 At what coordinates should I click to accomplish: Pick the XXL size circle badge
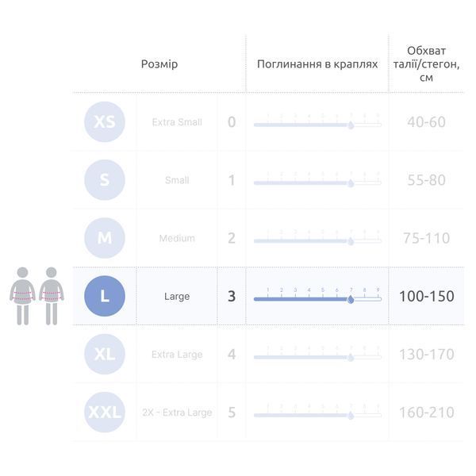pos(105,413)
